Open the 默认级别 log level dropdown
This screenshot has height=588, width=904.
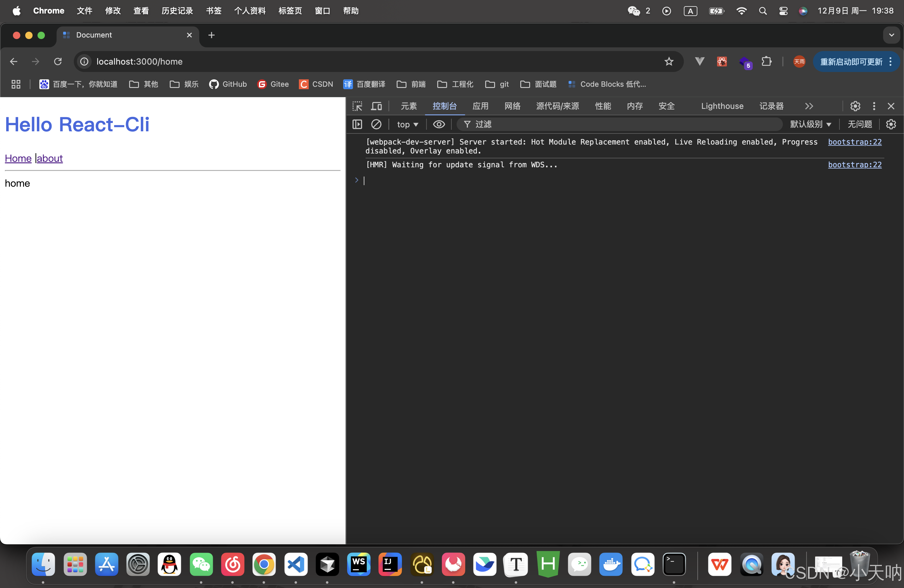(x=811, y=124)
